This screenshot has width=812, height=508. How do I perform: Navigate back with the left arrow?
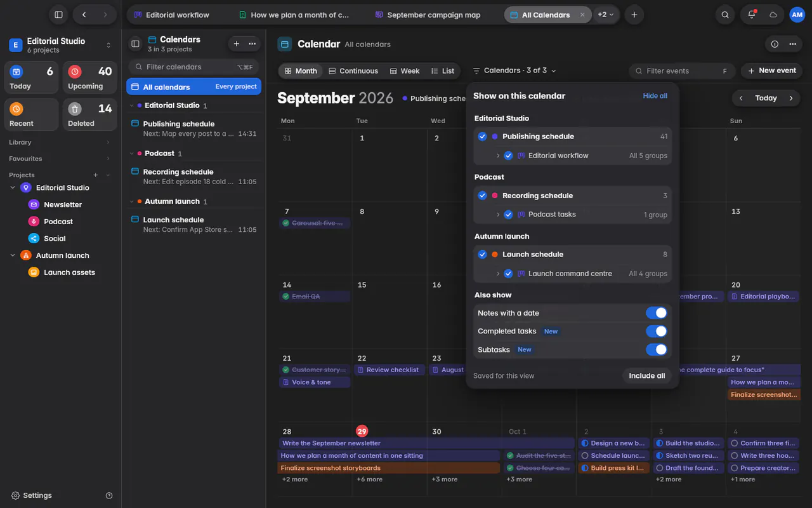tap(84, 15)
